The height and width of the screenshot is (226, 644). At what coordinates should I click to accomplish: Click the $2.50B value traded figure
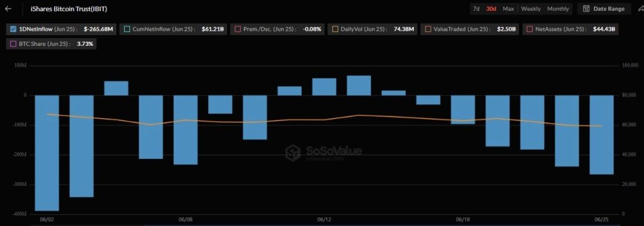507,29
